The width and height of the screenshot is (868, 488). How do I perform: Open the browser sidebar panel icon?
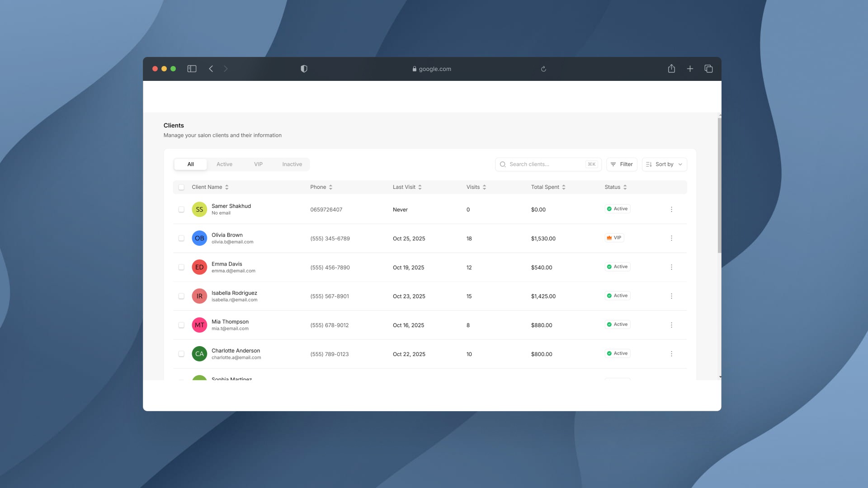click(192, 69)
